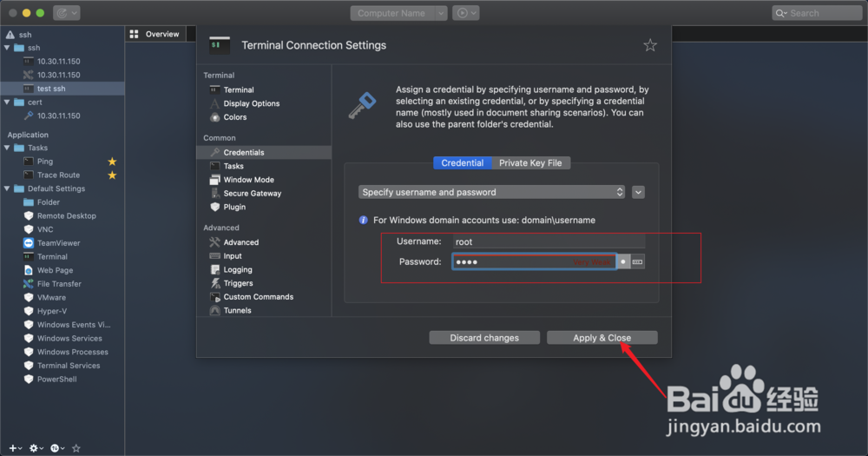Open Window Mode settings

click(248, 180)
